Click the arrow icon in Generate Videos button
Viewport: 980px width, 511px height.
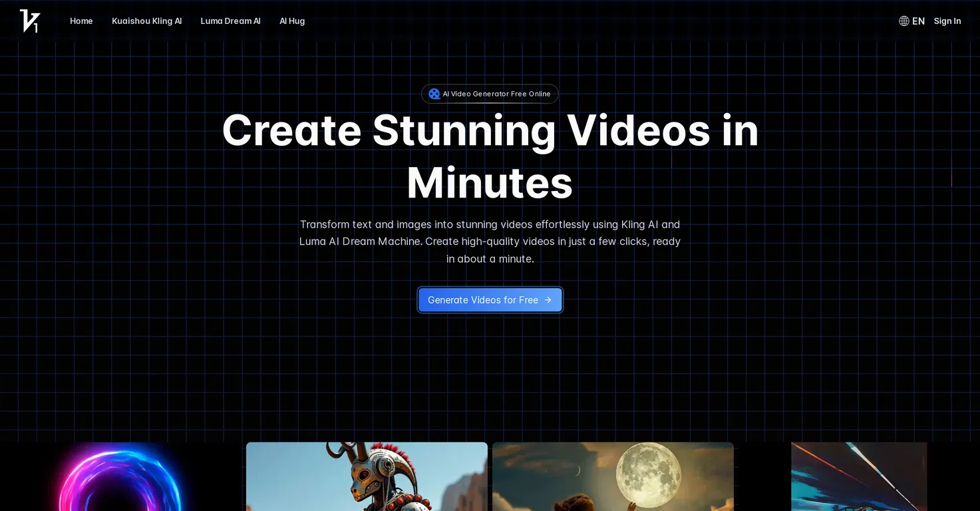pyautogui.click(x=548, y=300)
